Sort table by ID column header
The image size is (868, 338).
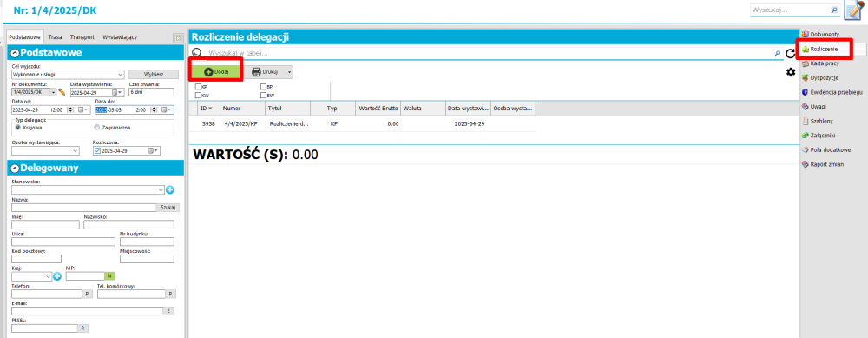(207, 109)
